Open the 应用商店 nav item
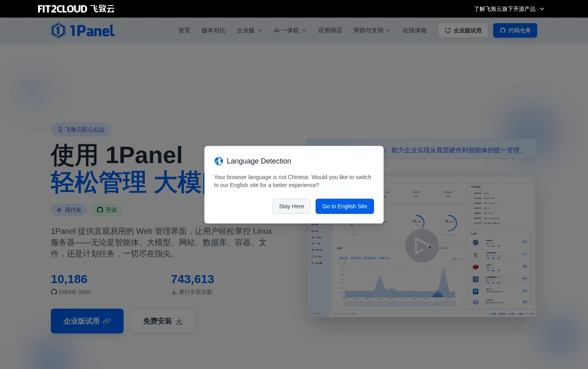Image resolution: width=588 pixels, height=369 pixels. pos(330,30)
